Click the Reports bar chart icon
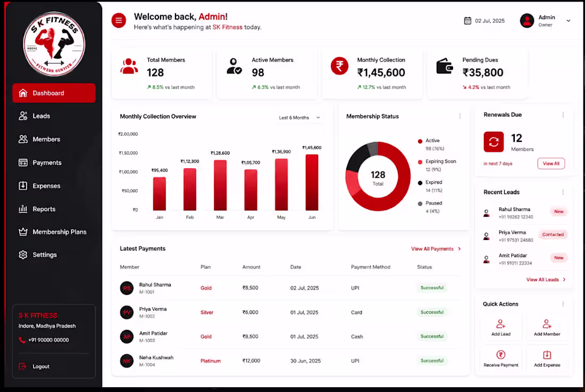585x392 pixels. [23, 209]
